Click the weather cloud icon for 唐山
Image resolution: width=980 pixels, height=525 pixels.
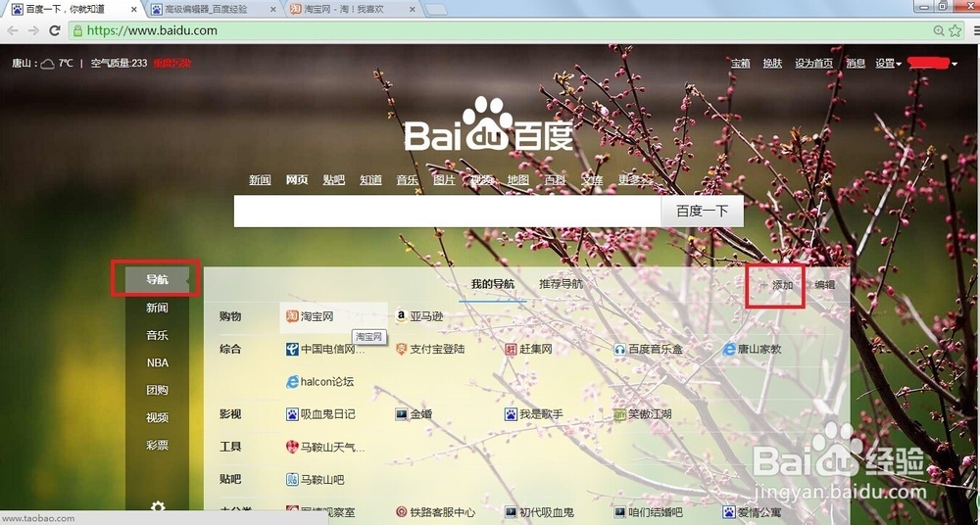point(47,63)
